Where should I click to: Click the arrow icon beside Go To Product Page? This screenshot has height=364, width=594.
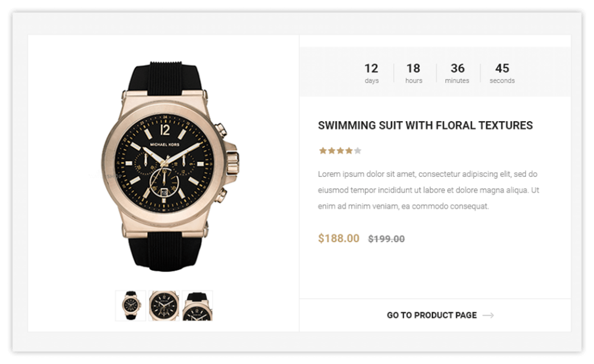pos(488,315)
